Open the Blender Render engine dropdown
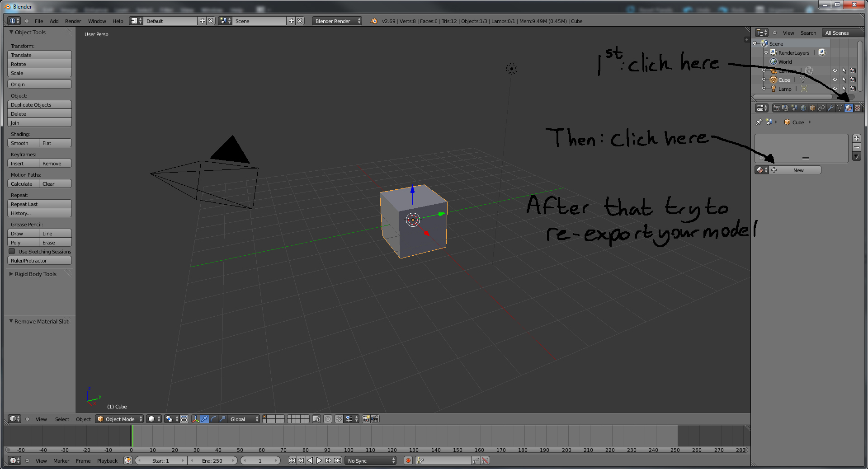This screenshot has width=868, height=469. [x=337, y=21]
